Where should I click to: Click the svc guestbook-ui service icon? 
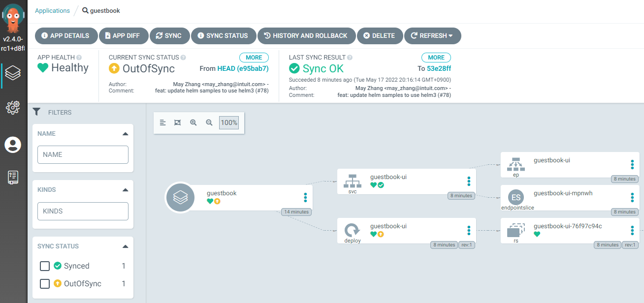point(353,181)
